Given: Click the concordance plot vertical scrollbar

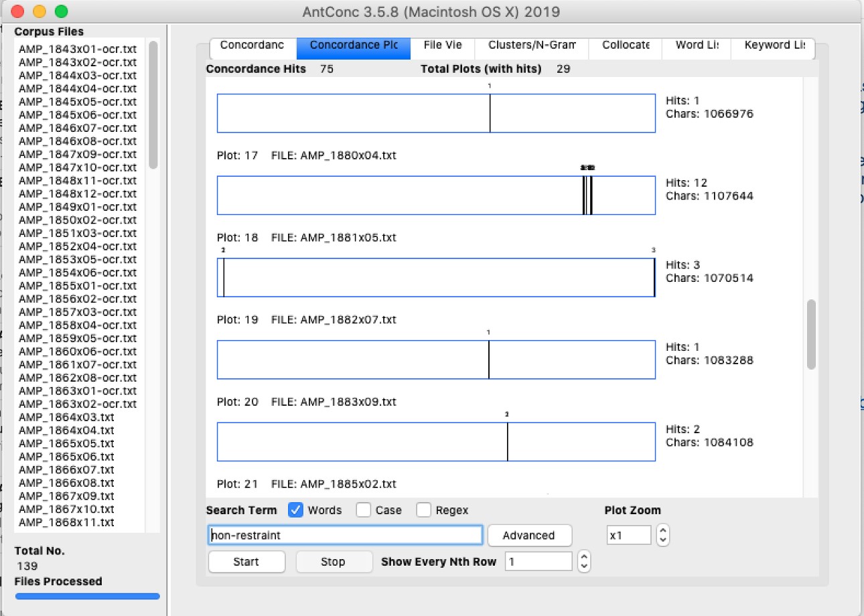Looking at the screenshot, I should tap(811, 333).
